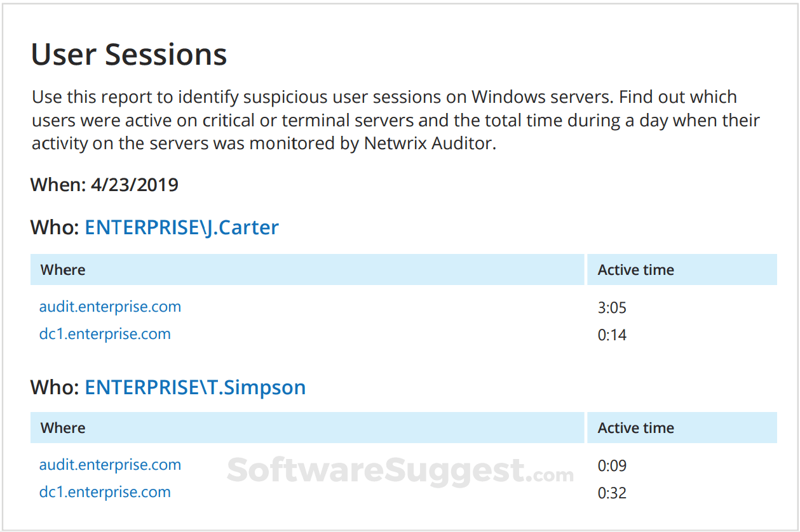Click the When: 4/23/2019 date line
800x532 pixels.
point(104,185)
